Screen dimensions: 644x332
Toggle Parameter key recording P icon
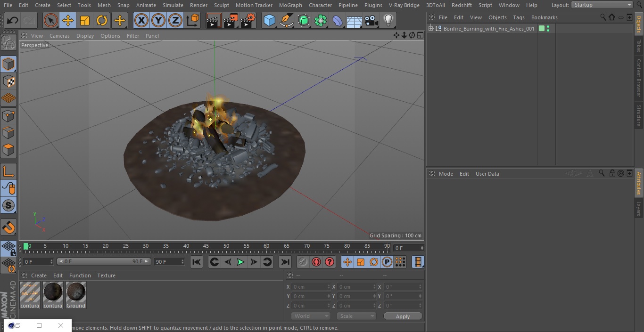point(387,262)
